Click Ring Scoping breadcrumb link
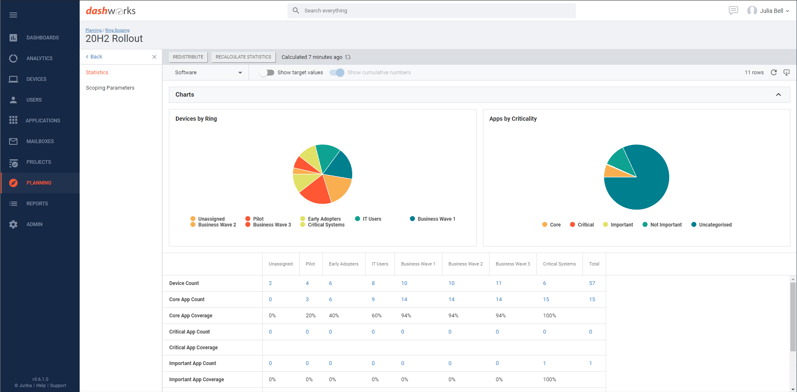 coord(117,31)
